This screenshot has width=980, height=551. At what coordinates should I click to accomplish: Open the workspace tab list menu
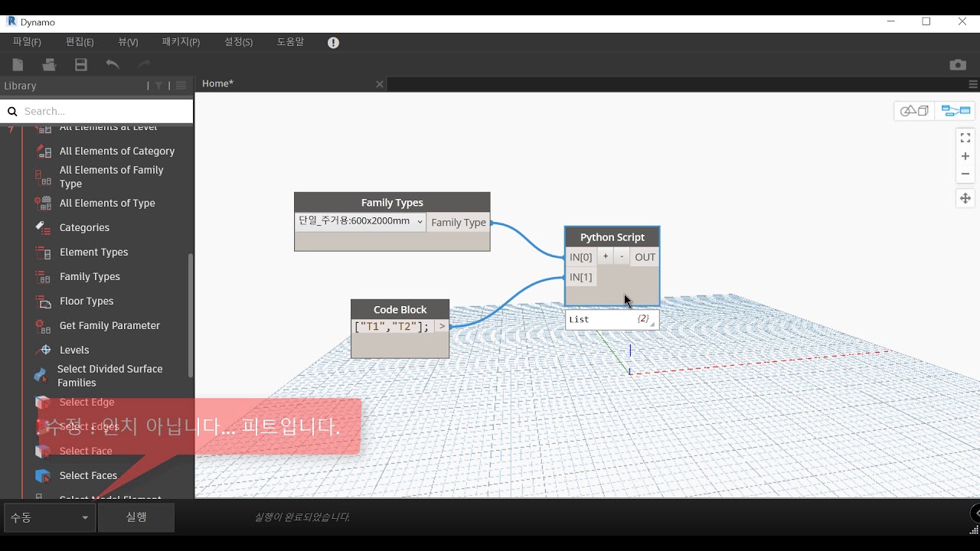coord(973,84)
